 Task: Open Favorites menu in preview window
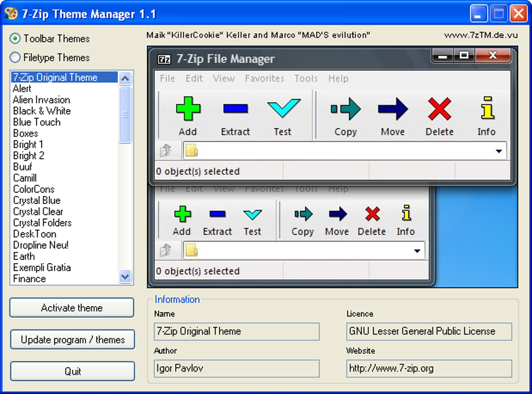click(264, 78)
